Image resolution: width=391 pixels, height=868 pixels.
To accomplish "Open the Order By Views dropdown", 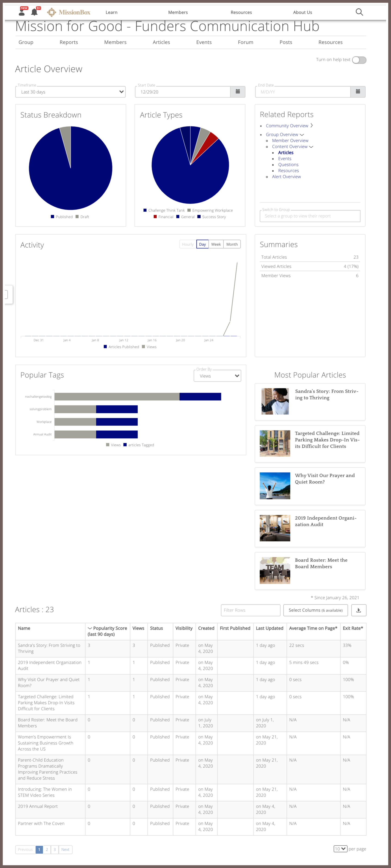I will click(x=217, y=376).
